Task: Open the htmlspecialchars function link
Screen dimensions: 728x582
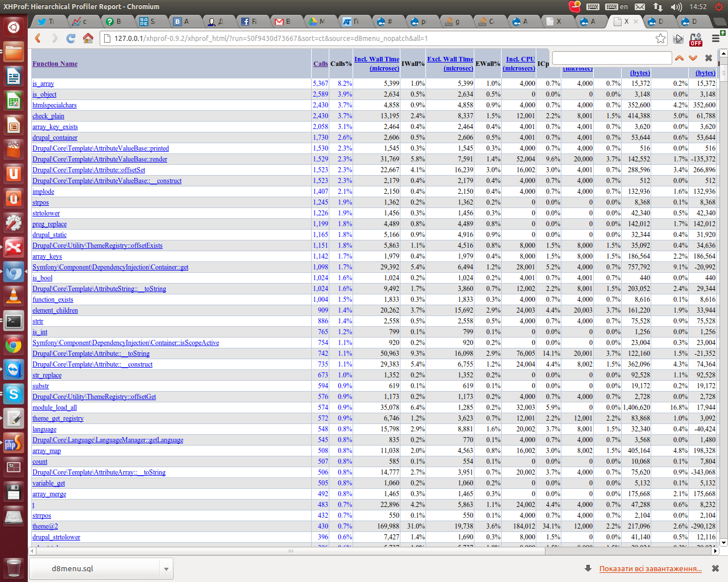Action: (x=55, y=105)
